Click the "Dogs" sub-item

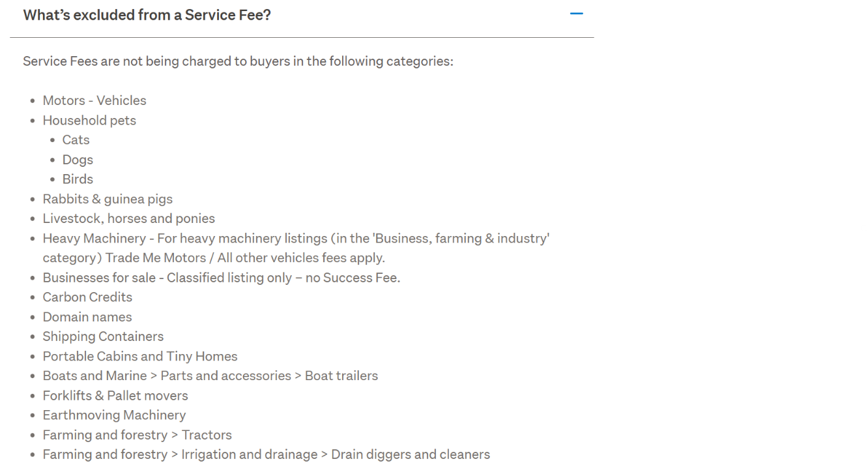coord(78,160)
